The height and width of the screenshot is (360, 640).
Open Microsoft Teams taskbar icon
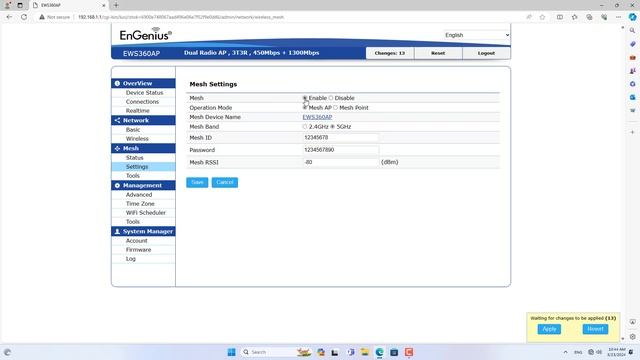pos(351,352)
